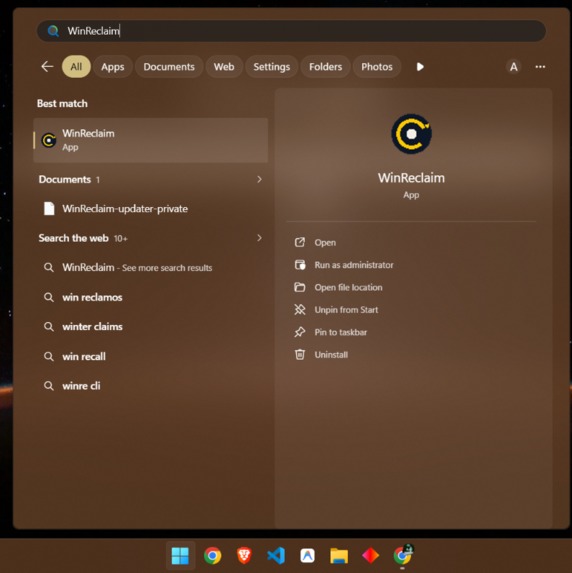Click the Uninstall trash can icon

[x=300, y=355]
